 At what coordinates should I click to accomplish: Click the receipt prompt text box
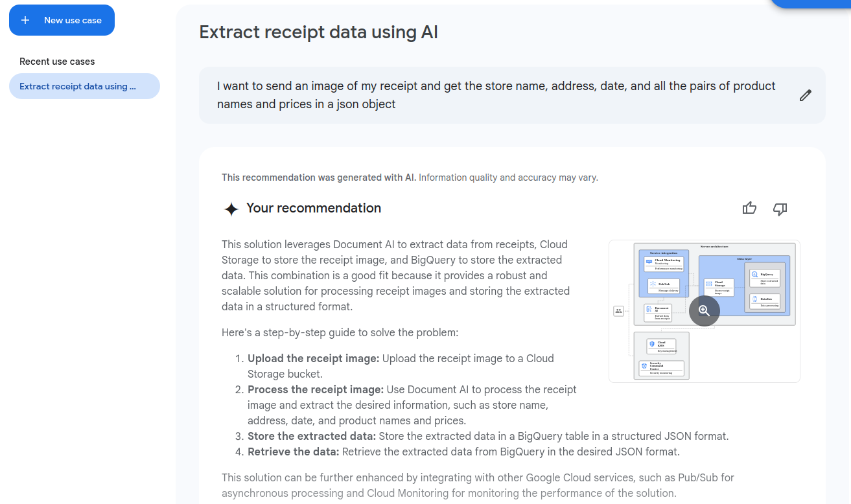pos(512,95)
